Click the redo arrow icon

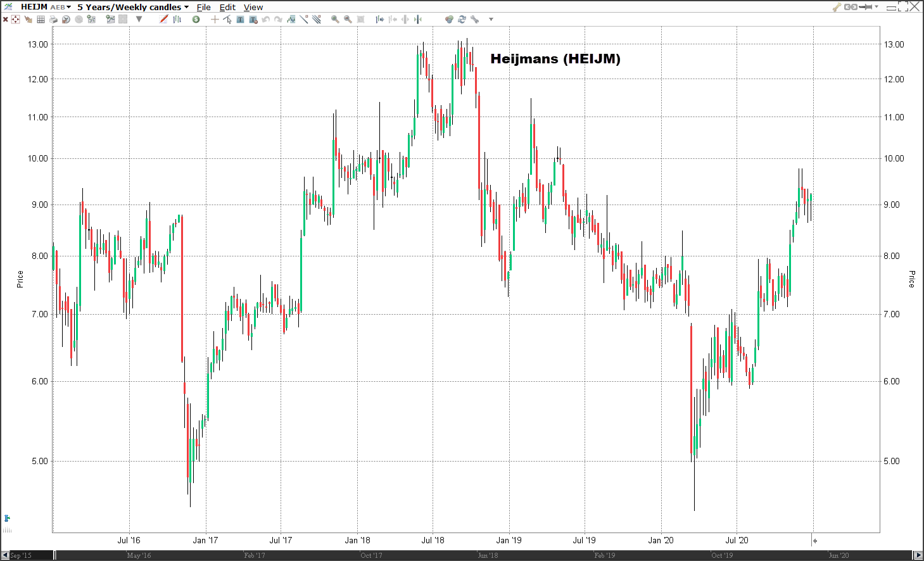click(x=279, y=20)
